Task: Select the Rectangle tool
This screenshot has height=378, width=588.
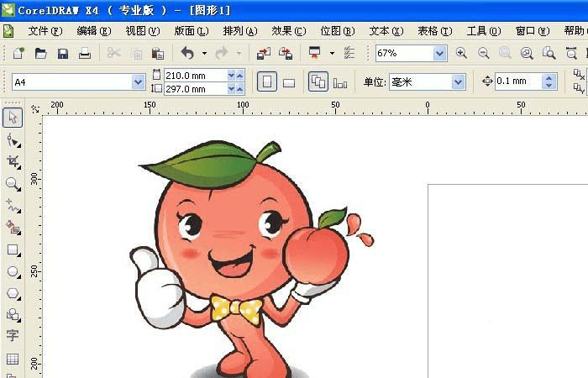Action: click(13, 249)
